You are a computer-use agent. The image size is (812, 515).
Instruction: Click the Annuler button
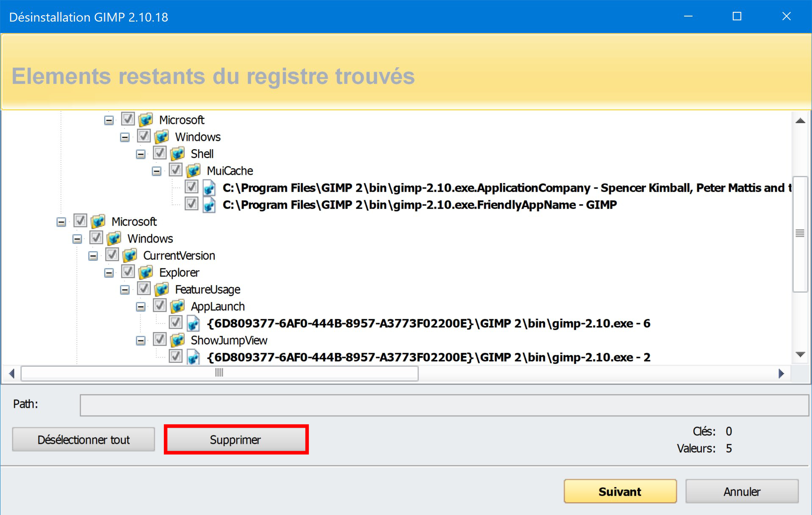point(742,491)
